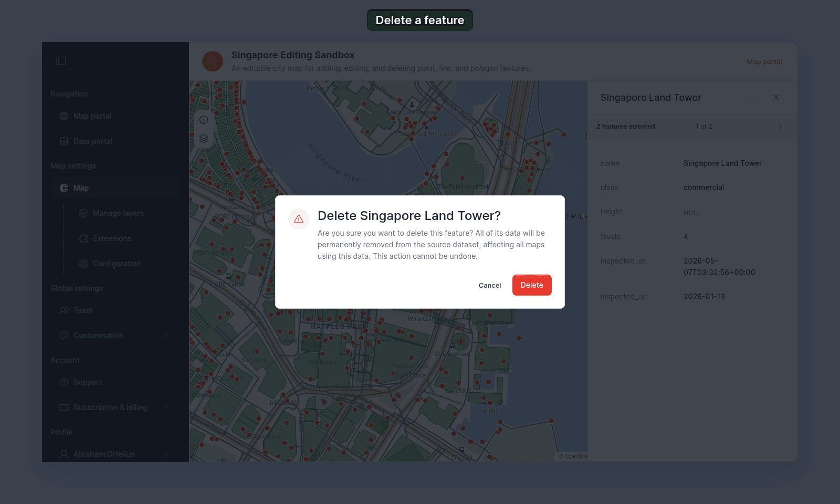This screenshot has width=840, height=504.
Task: Expand Customisation chevron
Action: (x=166, y=335)
